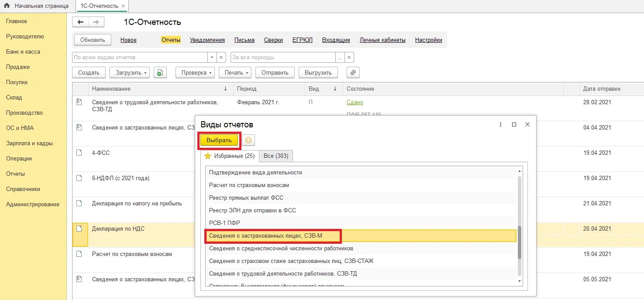This screenshot has height=300, width=644.
Task: Click the Выгрузить button
Action: coord(318,72)
